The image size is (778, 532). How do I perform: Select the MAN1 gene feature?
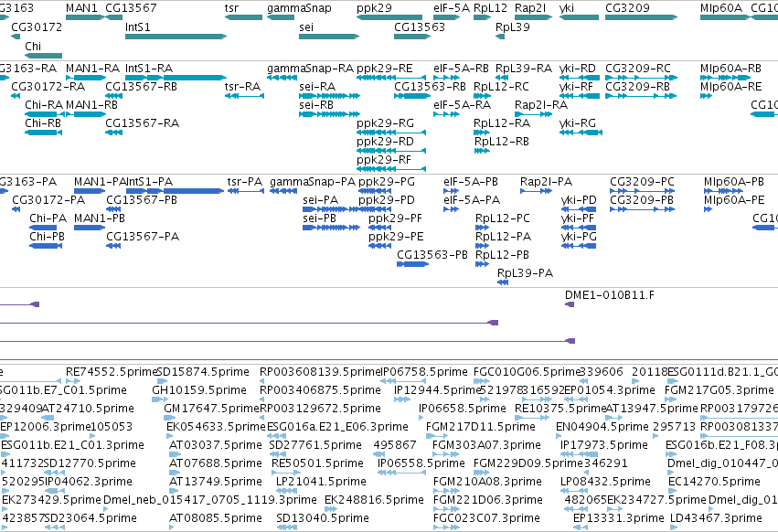(85, 17)
